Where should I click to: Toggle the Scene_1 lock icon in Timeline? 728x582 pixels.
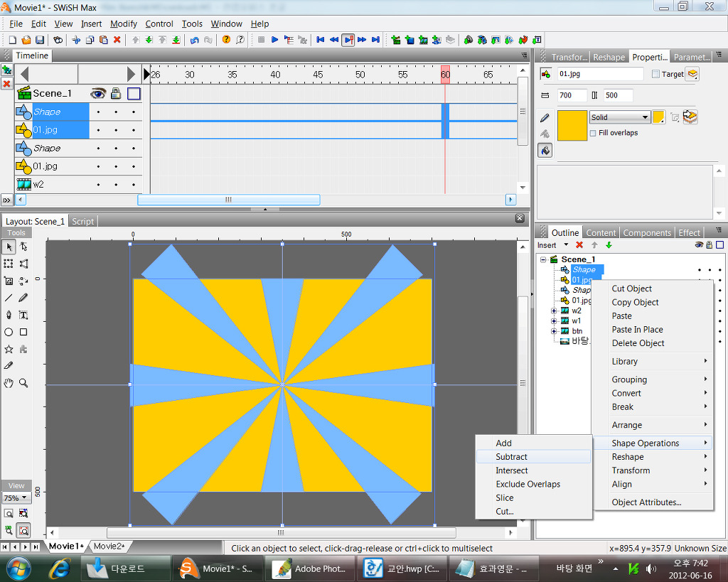coord(116,94)
